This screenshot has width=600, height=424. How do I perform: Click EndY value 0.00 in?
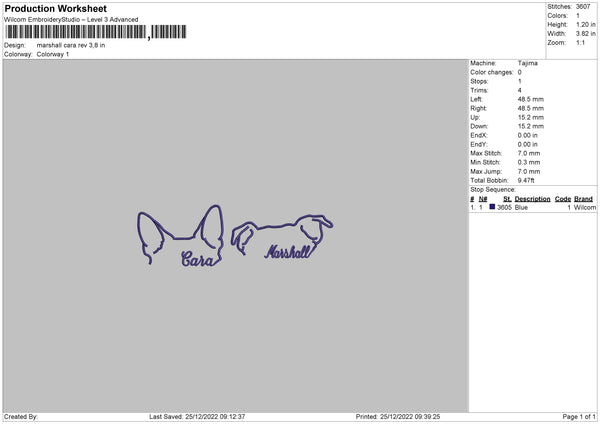[528, 145]
